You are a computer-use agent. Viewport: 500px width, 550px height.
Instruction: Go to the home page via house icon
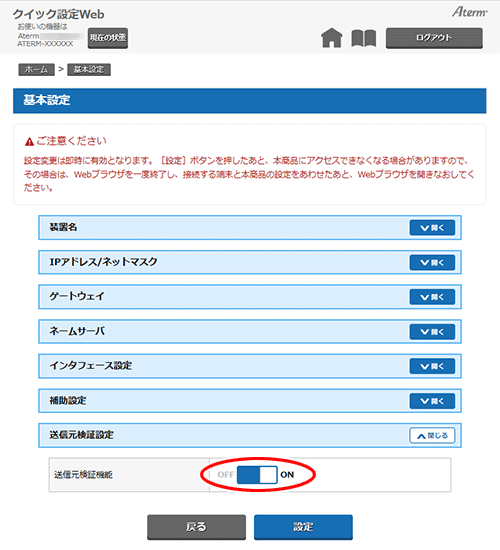pos(332,38)
